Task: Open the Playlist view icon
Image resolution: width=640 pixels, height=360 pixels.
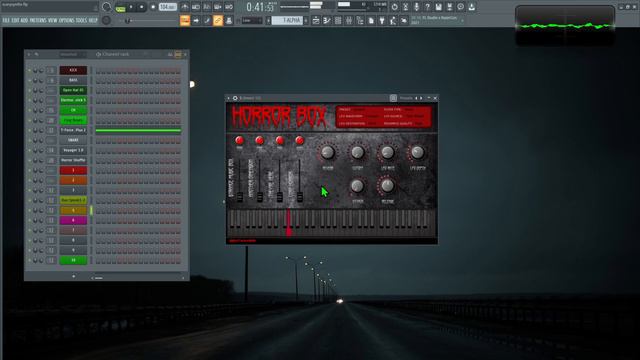Action: 316,20
